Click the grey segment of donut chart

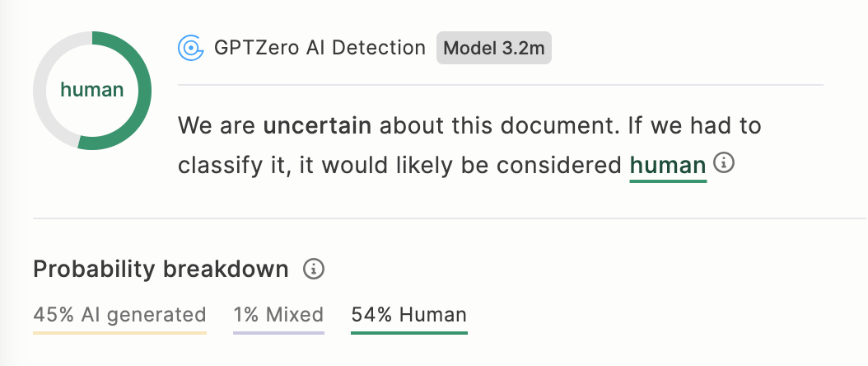click(x=41, y=90)
